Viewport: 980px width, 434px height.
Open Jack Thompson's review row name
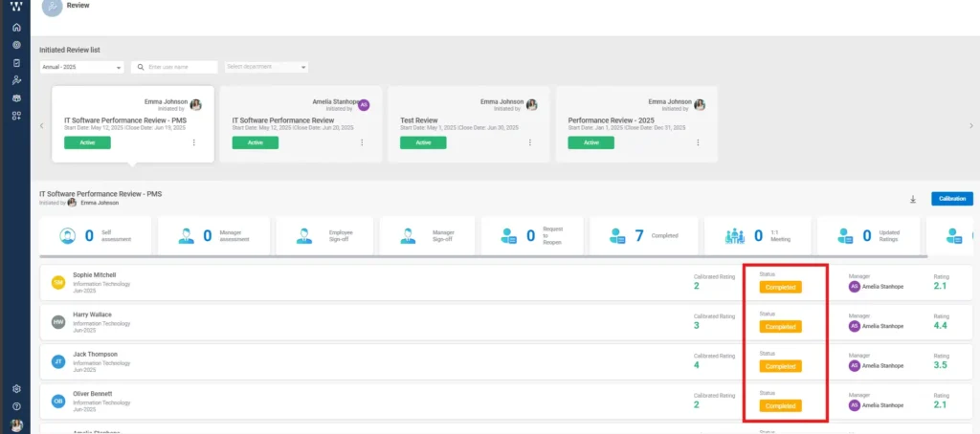(95, 354)
